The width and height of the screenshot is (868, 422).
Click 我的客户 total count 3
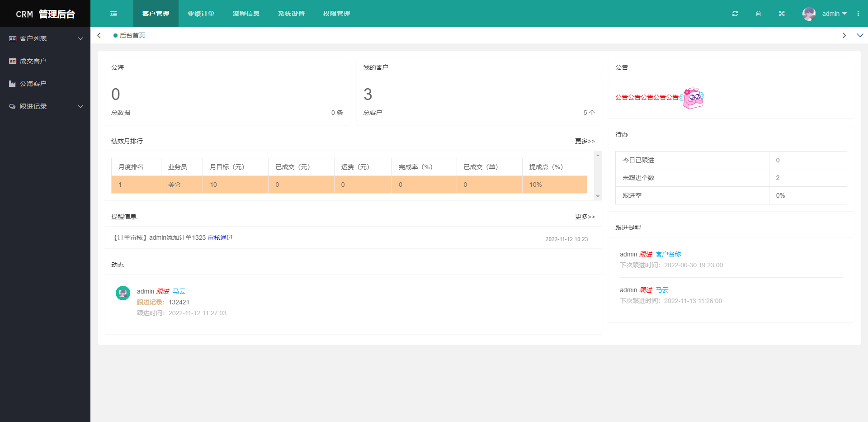click(368, 95)
